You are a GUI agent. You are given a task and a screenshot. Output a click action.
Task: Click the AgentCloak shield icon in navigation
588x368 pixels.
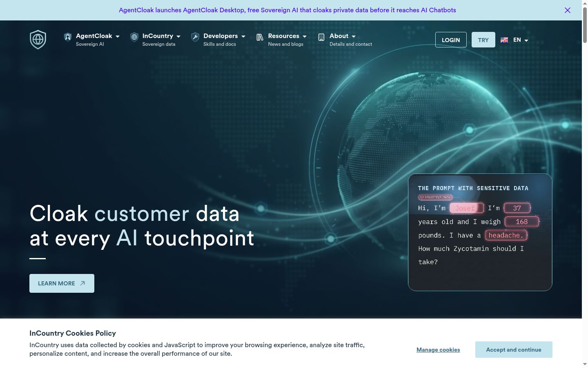[x=68, y=37]
